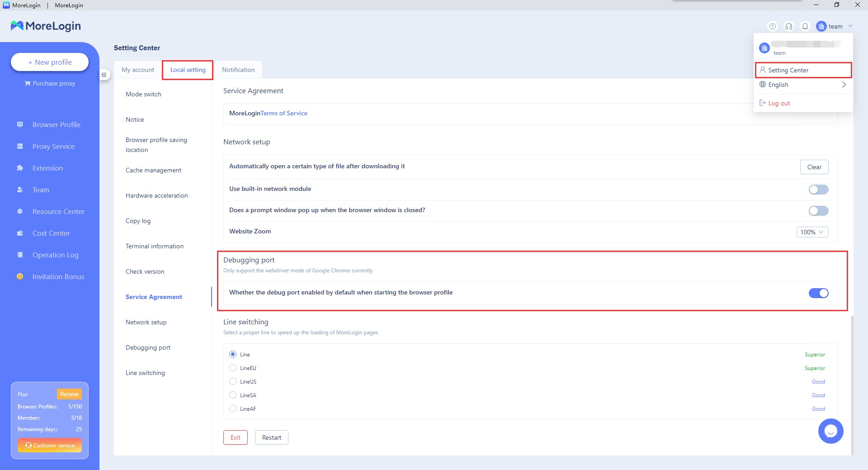
Task: Click the New profile button
Action: 50,62
